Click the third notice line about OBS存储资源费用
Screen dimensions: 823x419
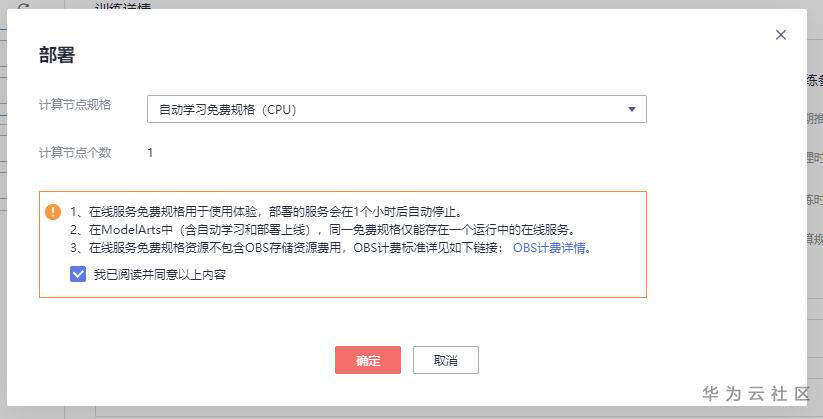tap(290, 248)
